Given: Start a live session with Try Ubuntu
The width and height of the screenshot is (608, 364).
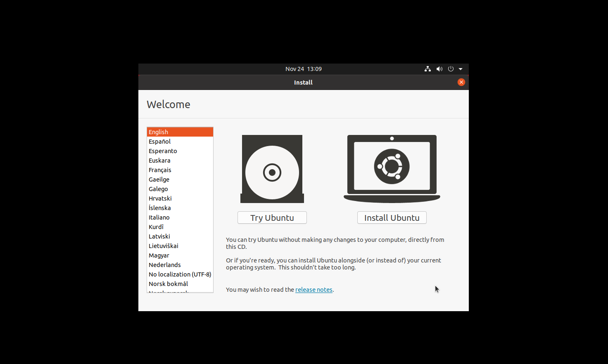Looking at the screenshot, I should pyautogui.click(x=272, y=218).
